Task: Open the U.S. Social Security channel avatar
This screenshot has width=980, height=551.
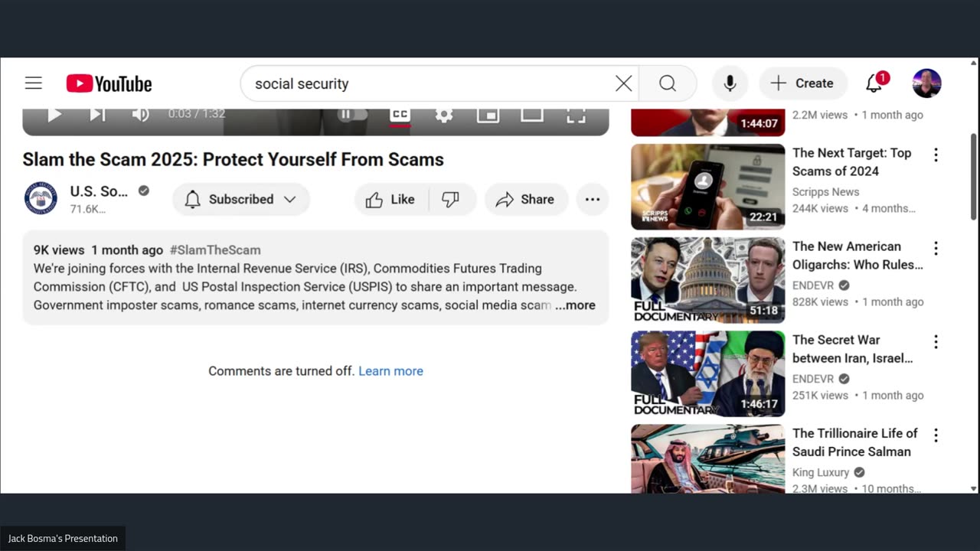Action: pos(41,199)
